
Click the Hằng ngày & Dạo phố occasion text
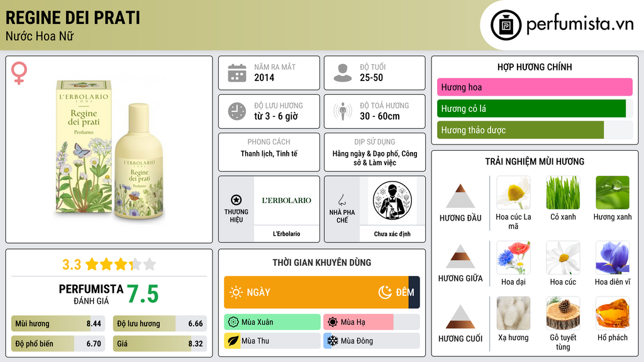click(375, 158)
